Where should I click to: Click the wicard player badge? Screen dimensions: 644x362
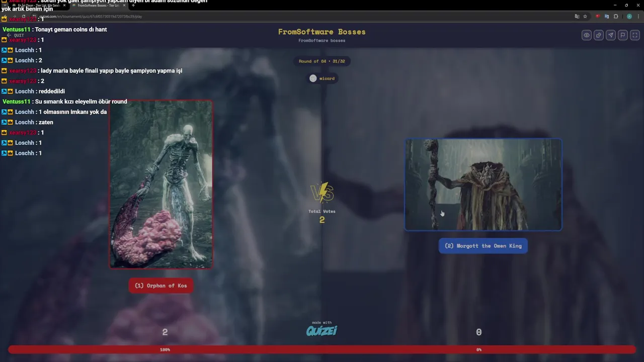322,78
